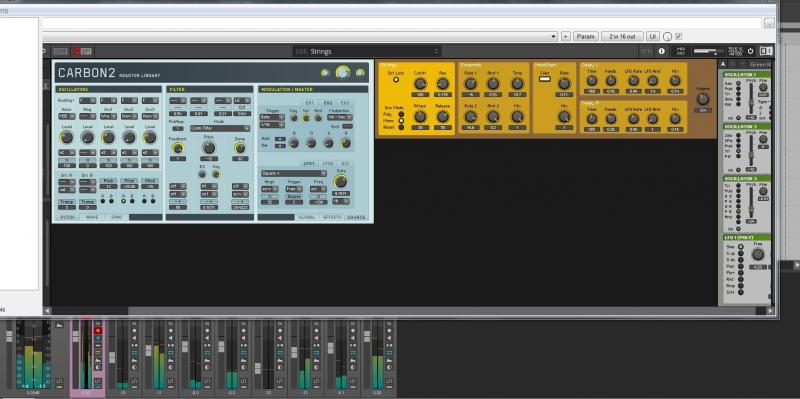Click the A button above Oscillator 1 panel
Viewport: 800px width, 399px height.
(723, 64)
